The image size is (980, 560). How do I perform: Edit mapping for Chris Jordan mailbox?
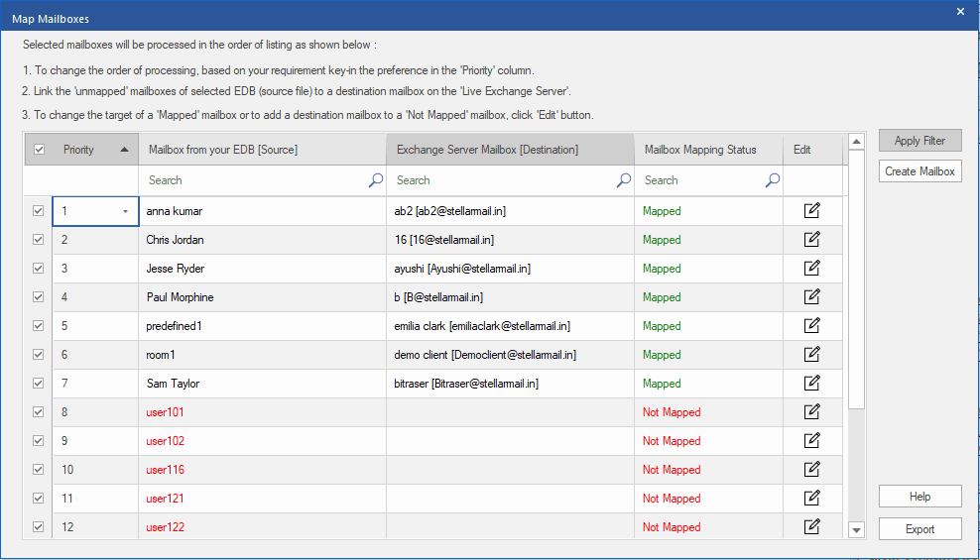click(x=811, y=239)
